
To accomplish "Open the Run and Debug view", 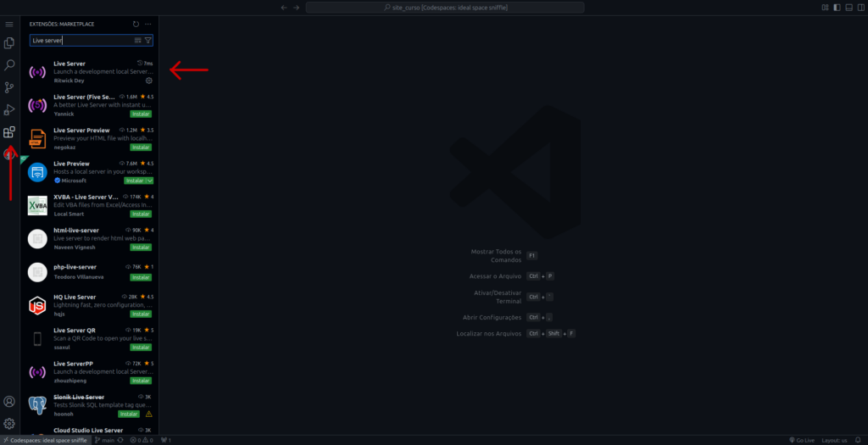I will coord(9,109).
